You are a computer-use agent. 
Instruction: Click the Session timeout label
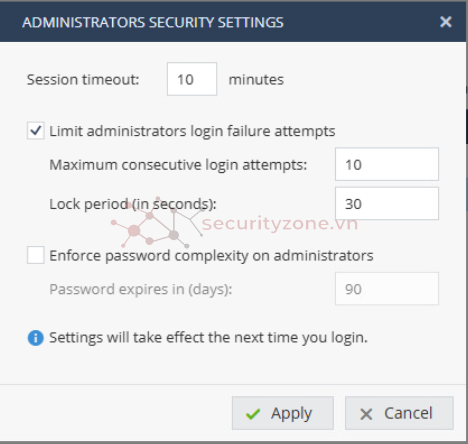[x=83, y=80]
